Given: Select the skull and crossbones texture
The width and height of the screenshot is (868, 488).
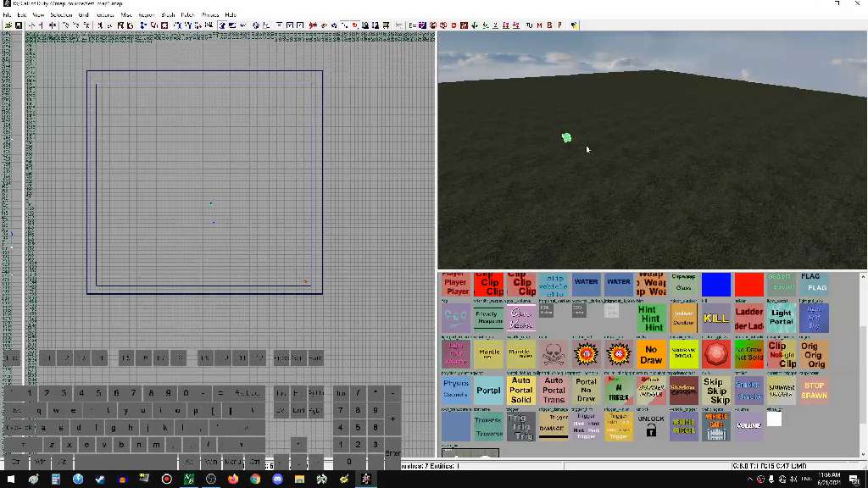Looking at the screenshot, I should 554,354.
